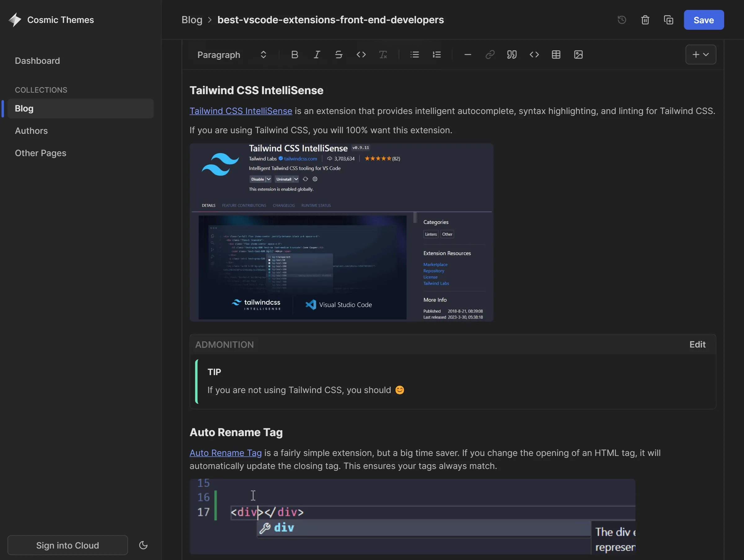Apply italic formatting
The width and height of the screenshot is (744, 560).
point(317,55)
